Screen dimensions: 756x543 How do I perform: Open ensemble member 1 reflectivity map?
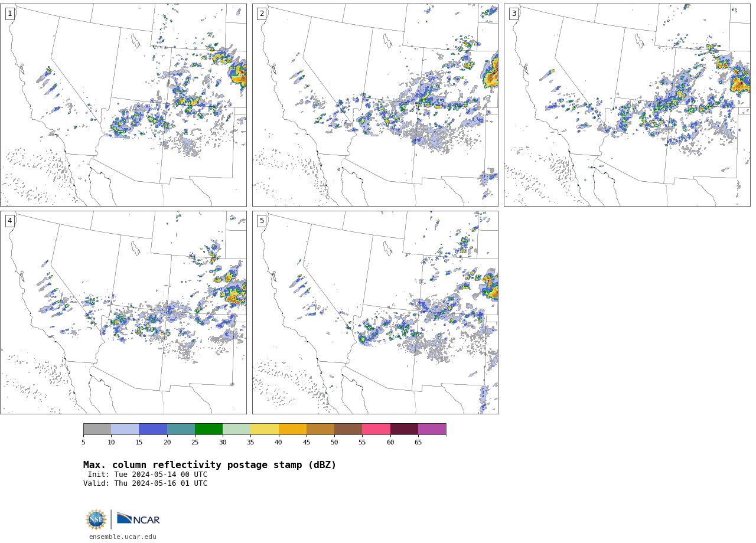[x=123, y=105]
